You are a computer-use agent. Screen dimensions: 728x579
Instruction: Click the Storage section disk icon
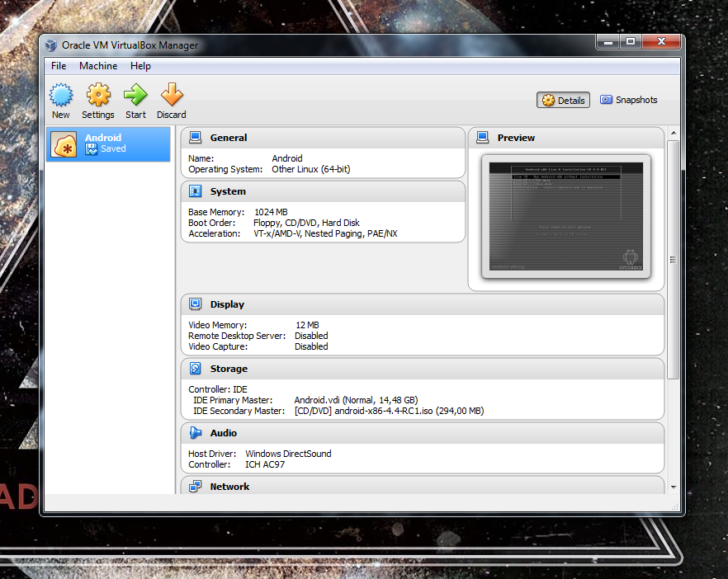click(196, 369)
